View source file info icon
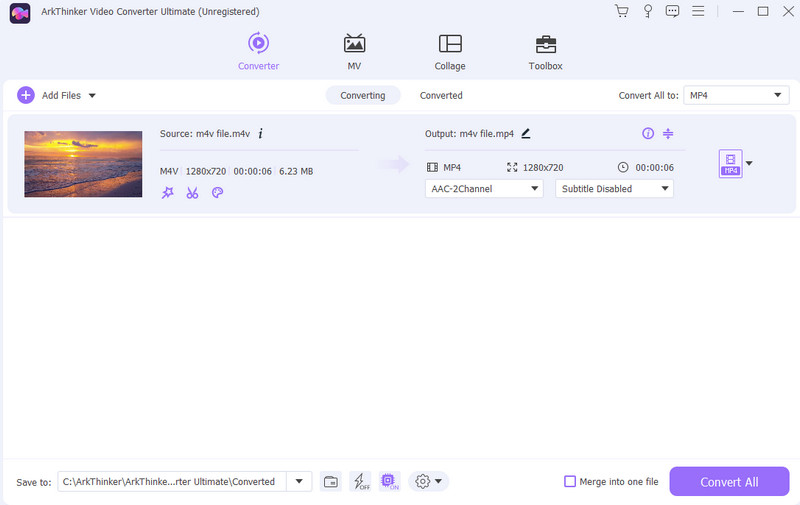The image size is (800, 505). pos(260,134)
